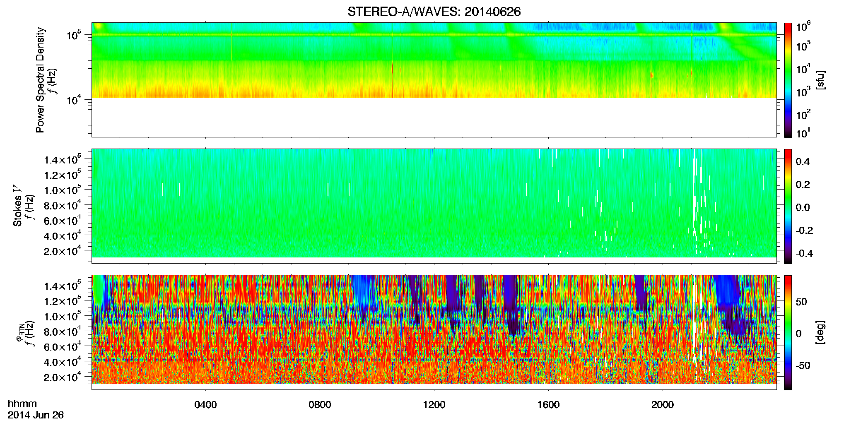Click the Stokes V axis label
Viewport: 868px width, 447px height.
click(18, 205)
